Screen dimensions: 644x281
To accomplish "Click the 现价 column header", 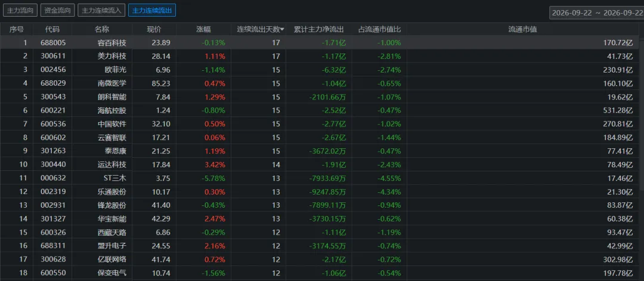I will click(x=154, y=30).
